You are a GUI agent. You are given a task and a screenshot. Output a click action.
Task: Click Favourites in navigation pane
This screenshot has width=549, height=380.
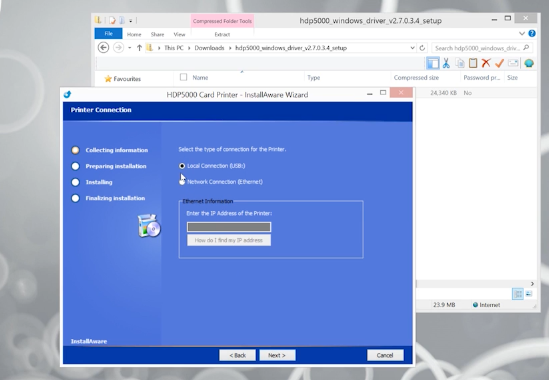tap(123, 79)
